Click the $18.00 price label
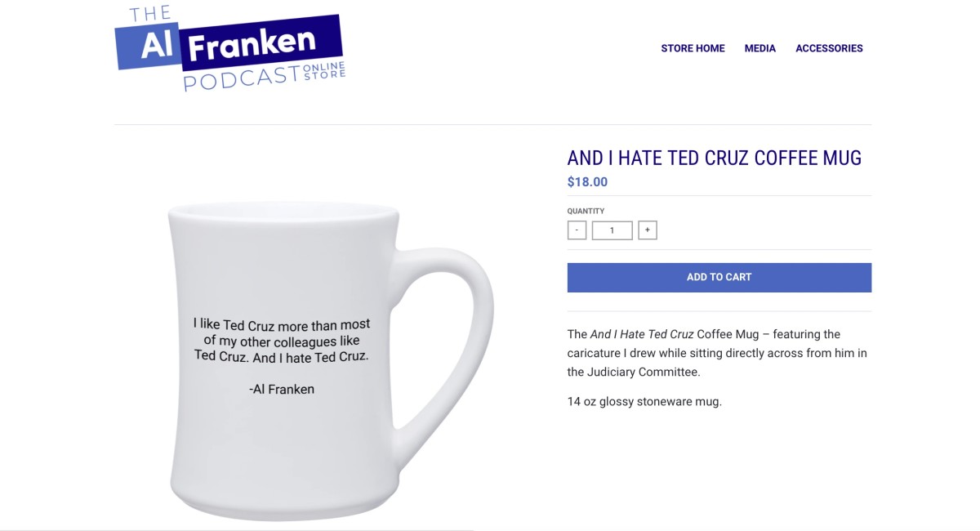 point(587,182)
